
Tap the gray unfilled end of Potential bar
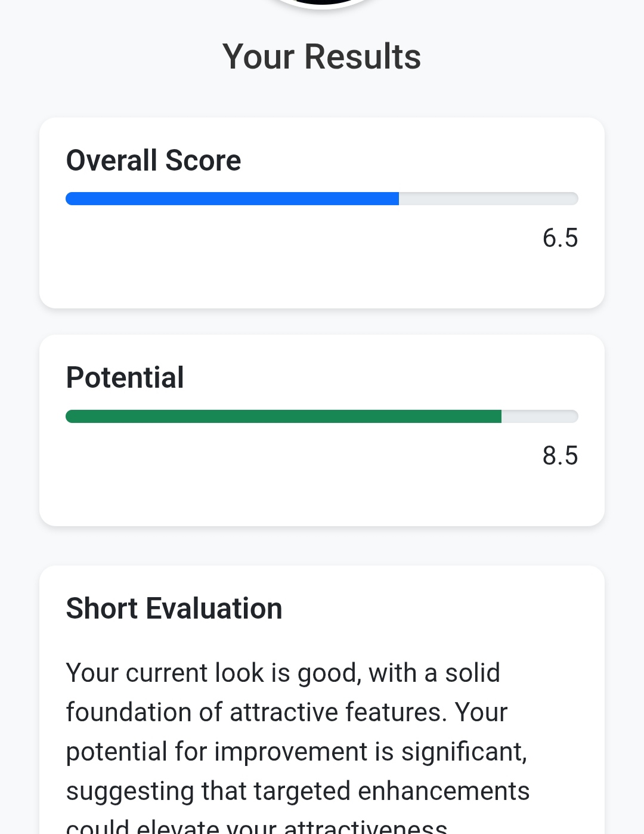539,416
